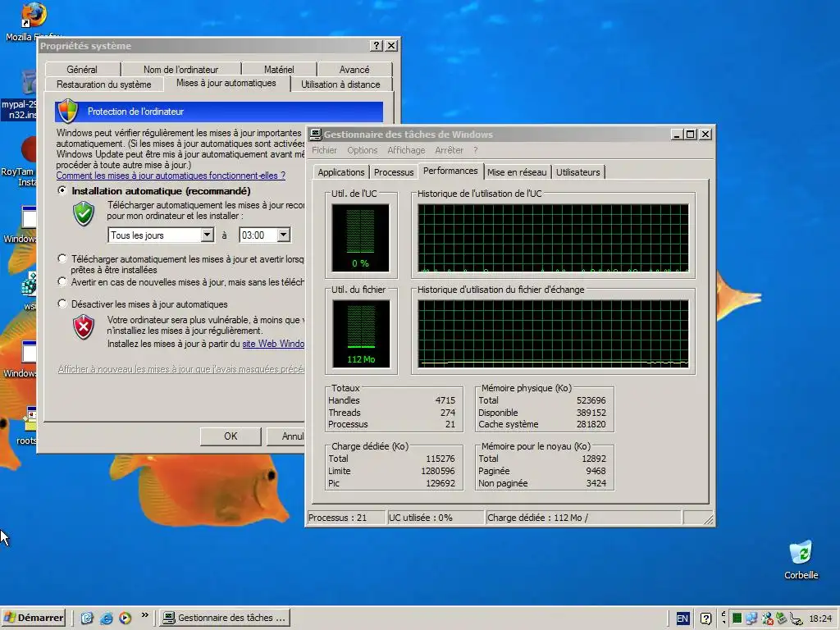This screenshot has width=840, height=630.
Task: Switch to the Nom de l'ordinateur tab
Action: (181, 69)
